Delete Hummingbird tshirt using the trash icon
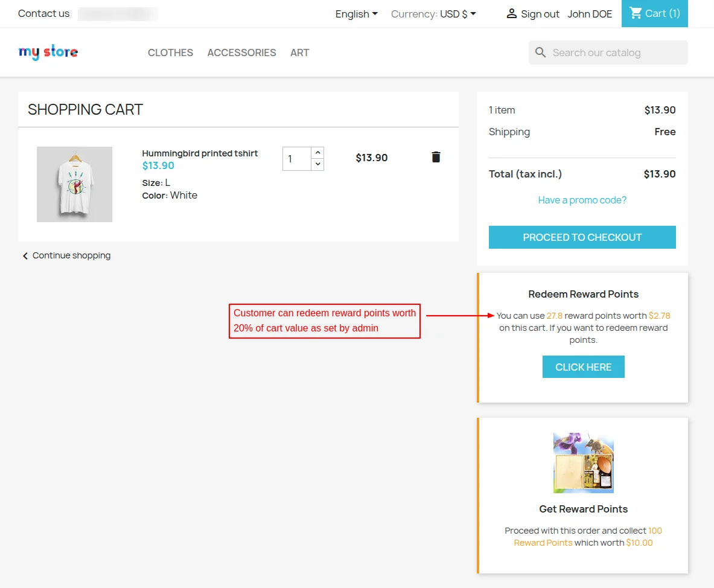 click(436, 157)
